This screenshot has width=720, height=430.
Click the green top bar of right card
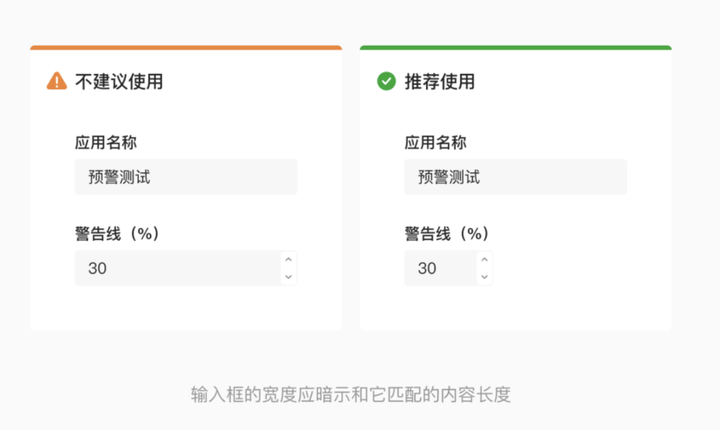tap(515, 47)
